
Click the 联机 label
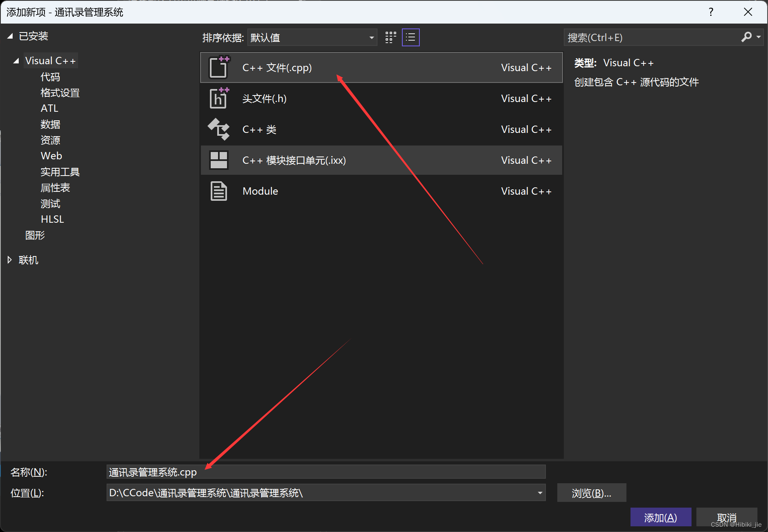pos(28,260)
